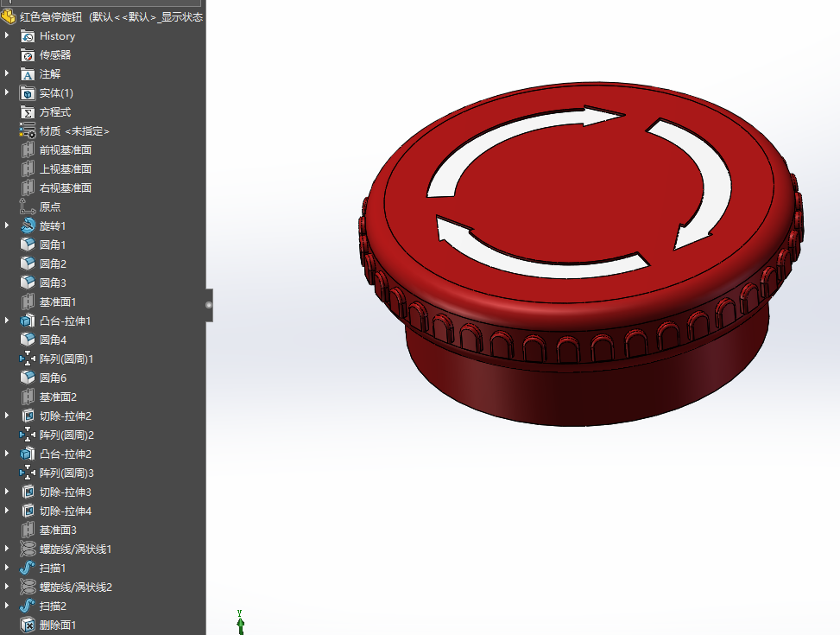This screenshot has width=840, height=635.
Task: Expand the History node
Action: tap(7, 35)
